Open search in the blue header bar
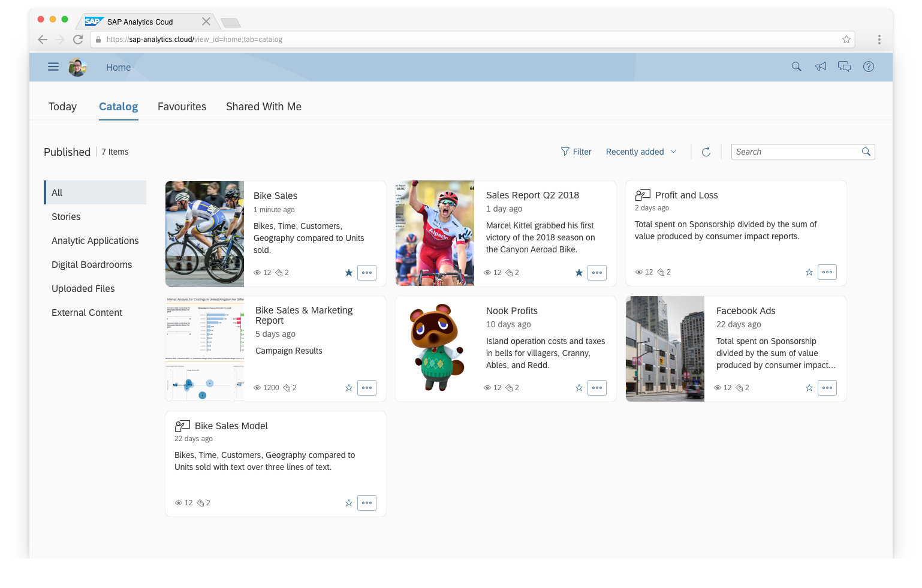Screen dimensions: 922x588 (796, 67)
